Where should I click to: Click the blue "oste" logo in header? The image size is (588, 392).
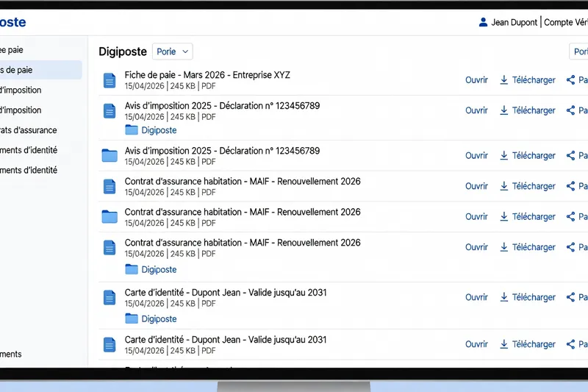(x=13, y=22)
